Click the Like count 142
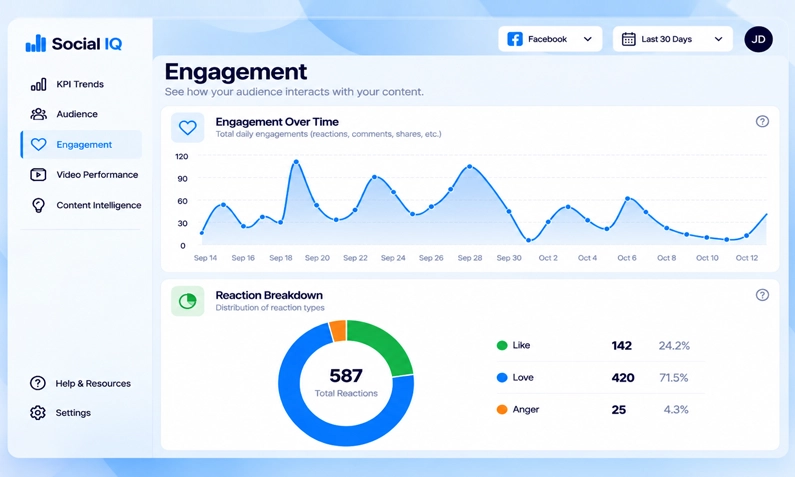Viewport: 795px width, 477px height. tap(622, 346)
